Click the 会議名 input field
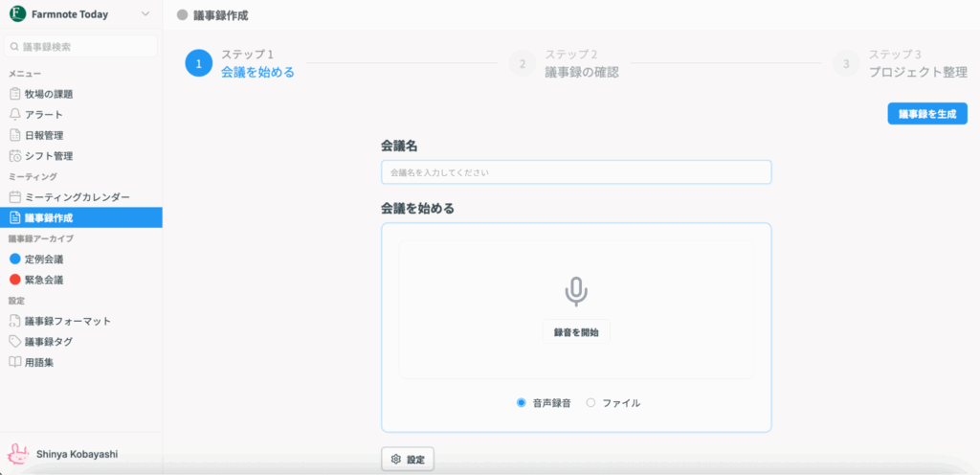Viewport: 980px width, 475px height. click(x=576, y=172)
